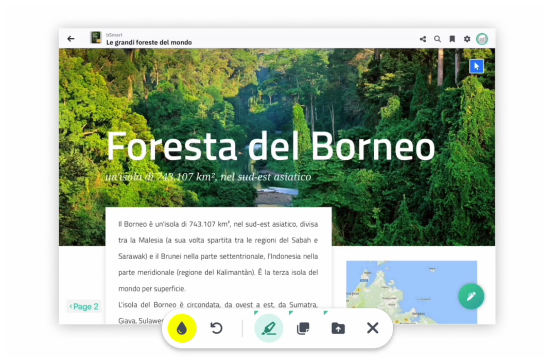550x363 pixels.
Task: Undo last annotation with rotate arrow
Action: (x=216, y=328)
